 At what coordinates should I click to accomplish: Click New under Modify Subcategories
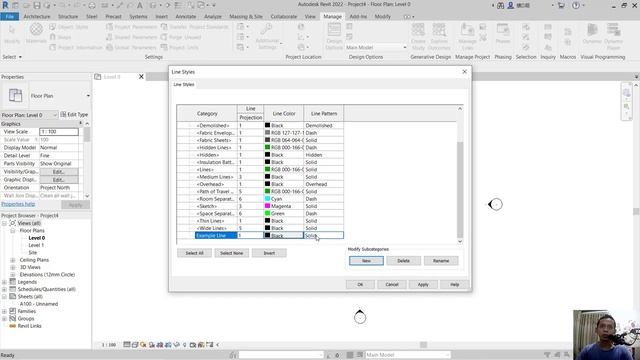coord(366,261)
